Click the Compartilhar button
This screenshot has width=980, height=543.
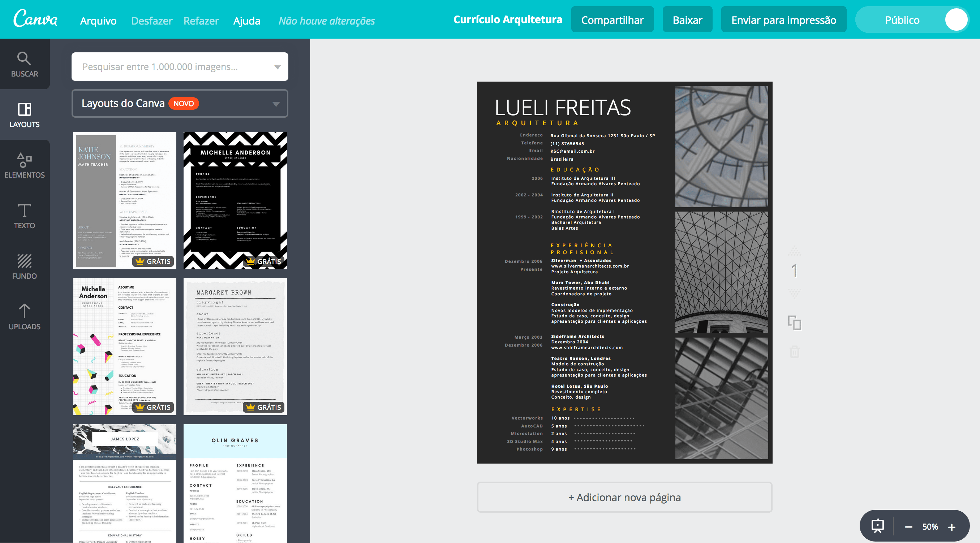click(x=612, y=19)
